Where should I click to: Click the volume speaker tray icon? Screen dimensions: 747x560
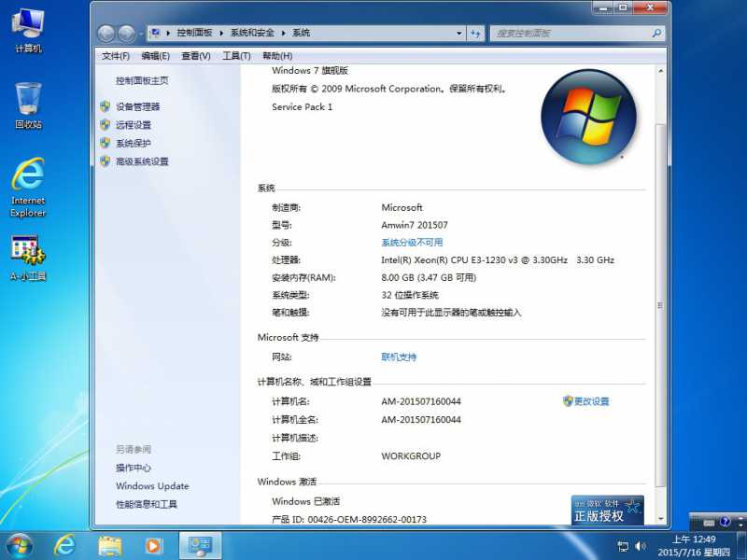[x=641, y=546]
